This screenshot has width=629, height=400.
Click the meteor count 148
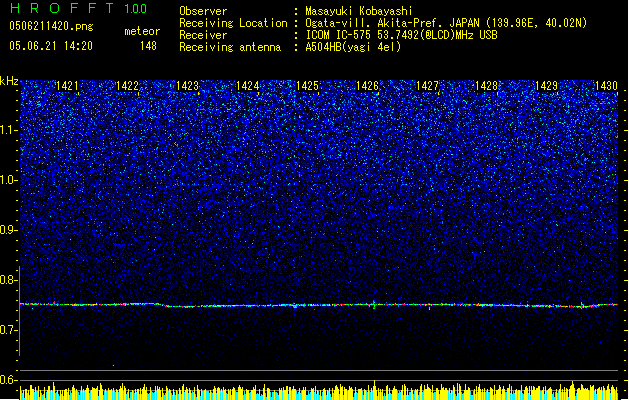[148, 46]
